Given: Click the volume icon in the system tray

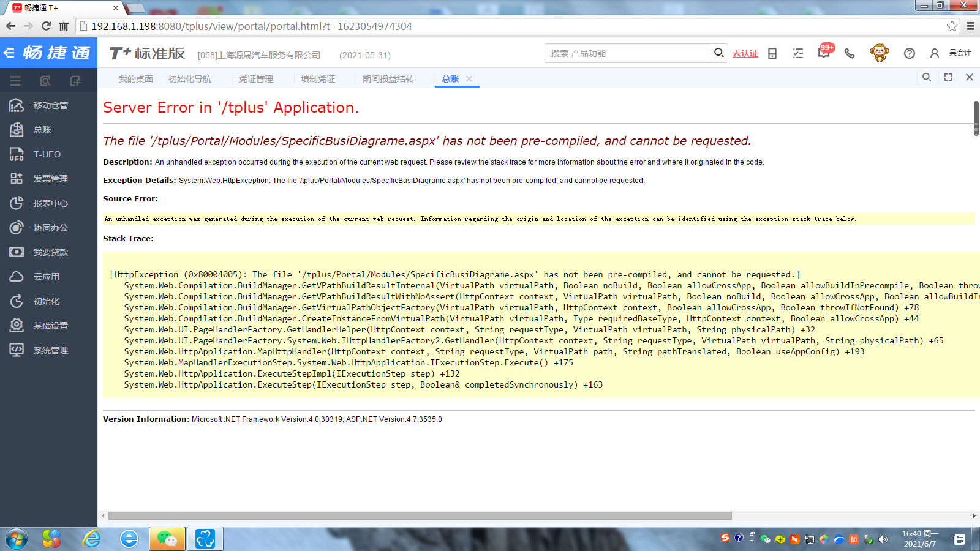Looking at the screenshot, I should point(883,539).
